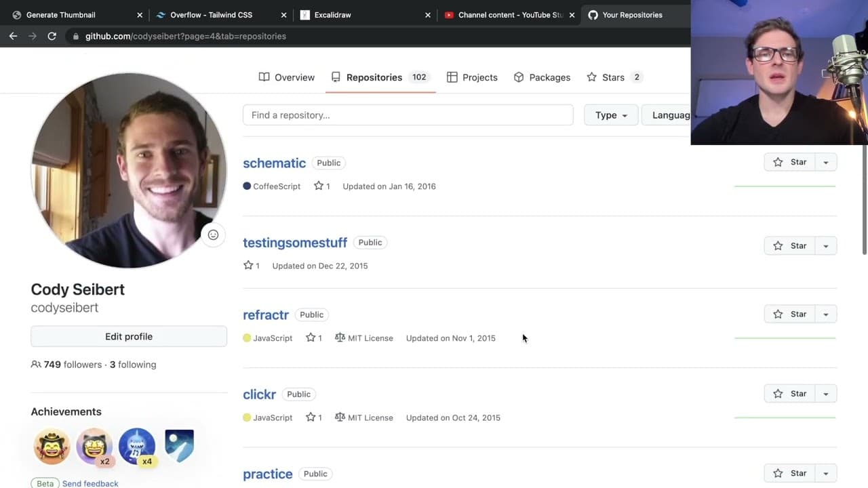868x488 pixels.
Task: Open the clickr repository
Action: coord(259,394)
